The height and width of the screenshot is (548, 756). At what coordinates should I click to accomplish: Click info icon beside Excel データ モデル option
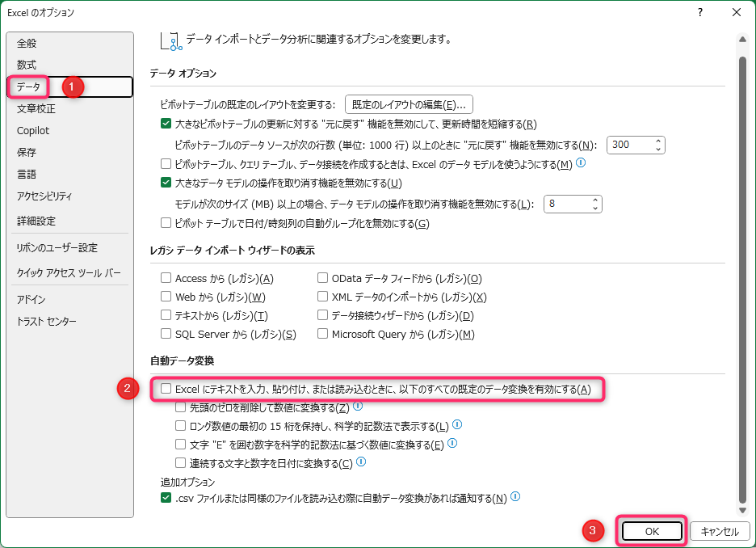click(x=580, y=163)
